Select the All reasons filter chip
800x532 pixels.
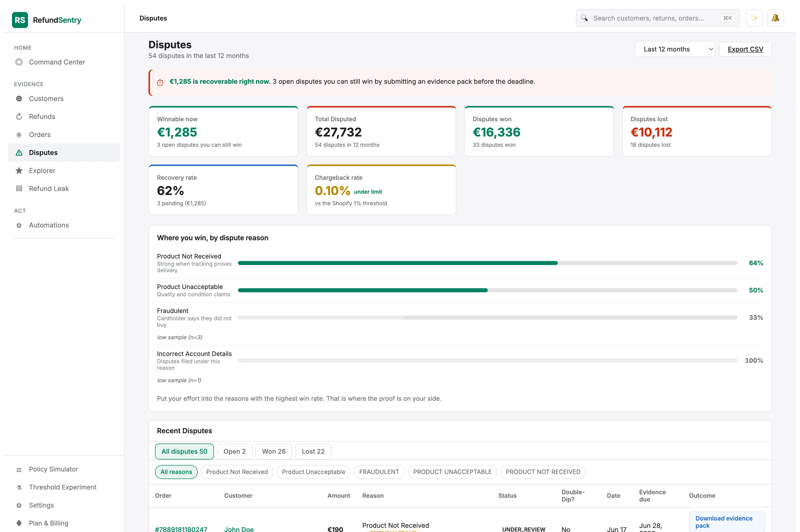point(176,472)
